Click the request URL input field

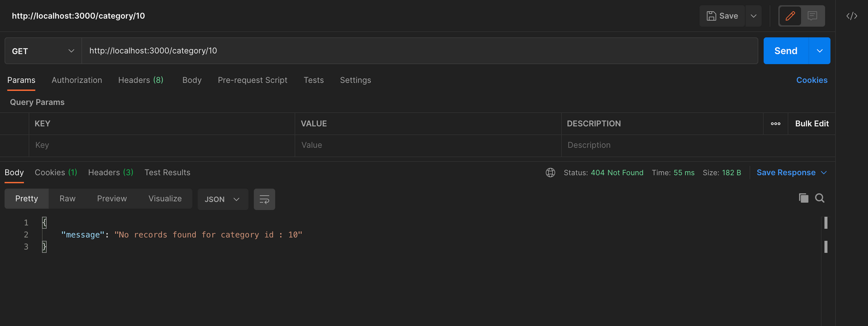(417, 51)
